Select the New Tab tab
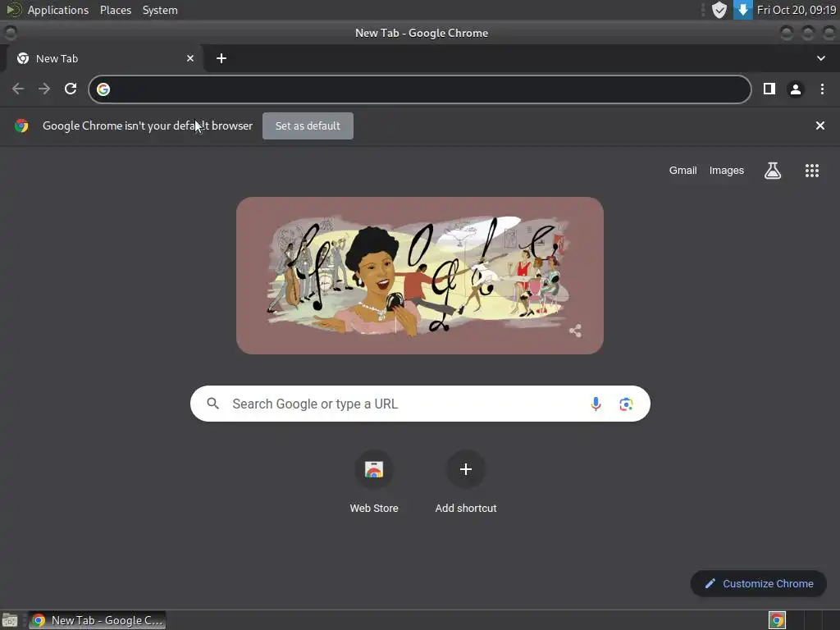Viewport: 840px width, 630px height. coord(104,58)
